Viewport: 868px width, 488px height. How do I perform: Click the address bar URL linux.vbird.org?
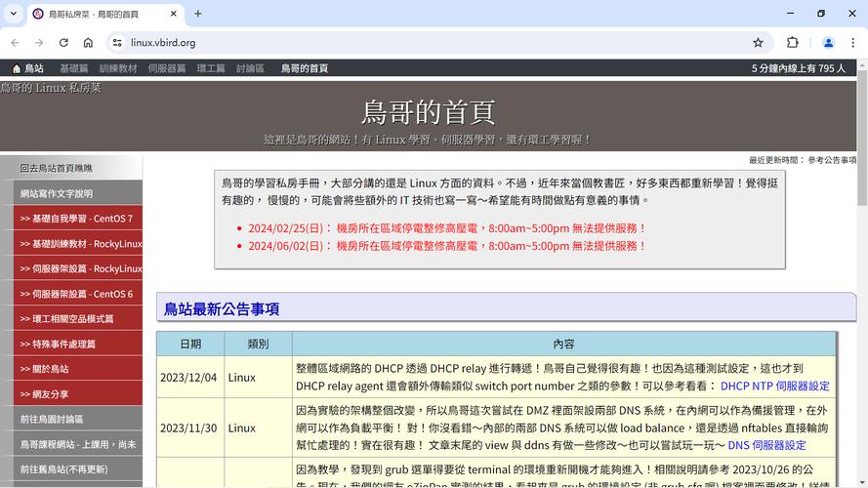tap(163, 43)
